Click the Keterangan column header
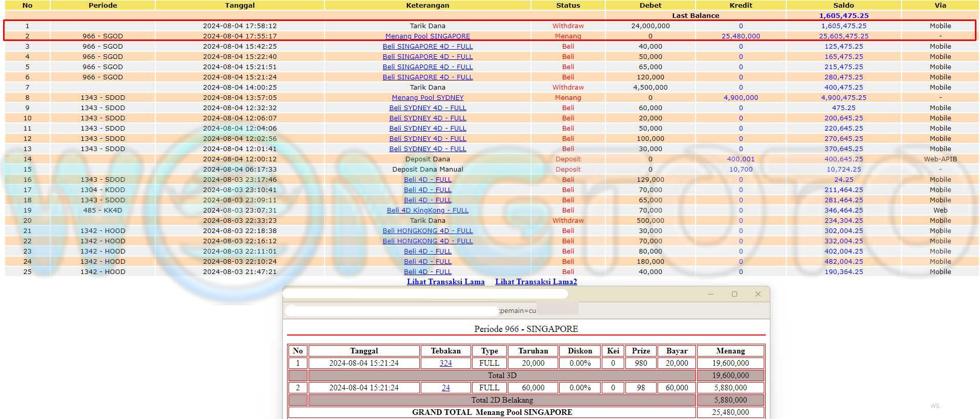The height and width of the screenshot is (419, 980). click(427, 5)
